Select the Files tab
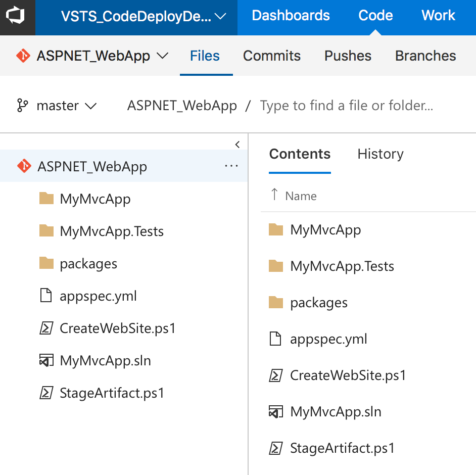 click(205, 56)
